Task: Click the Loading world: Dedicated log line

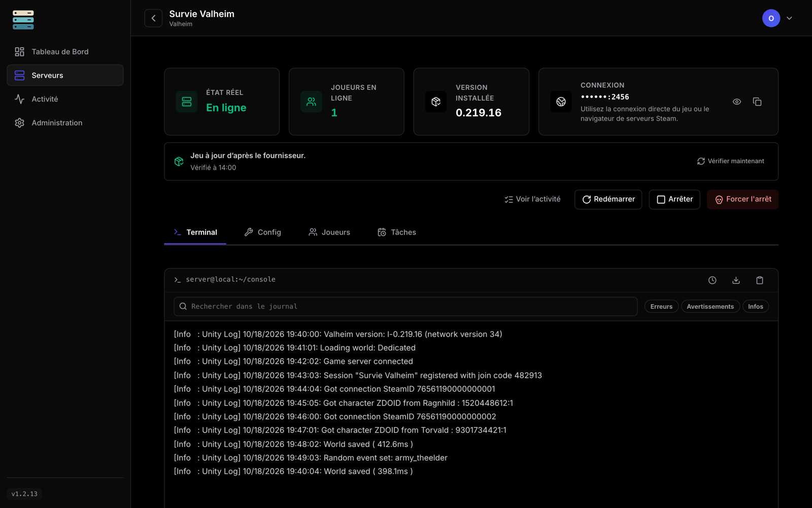Action: coord(294,348)
